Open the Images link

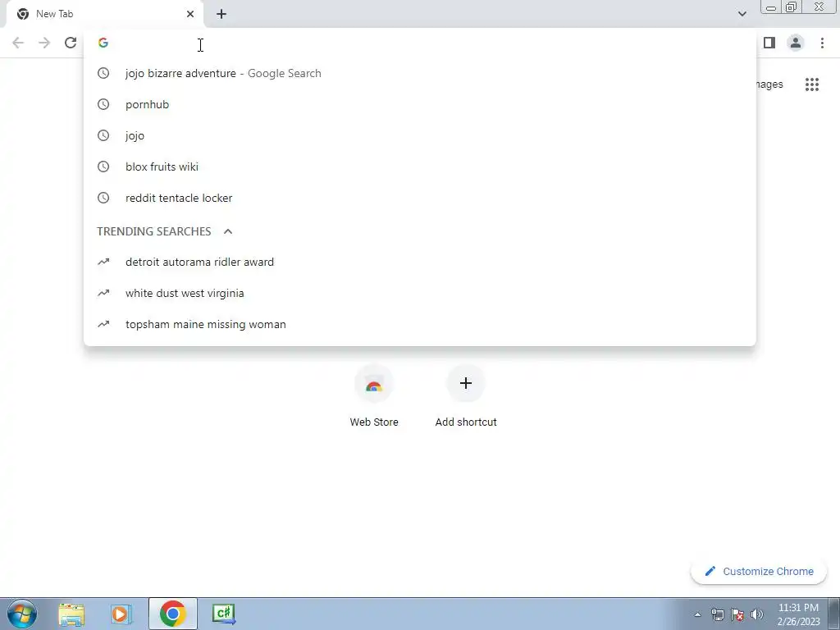tap(769, 84)
